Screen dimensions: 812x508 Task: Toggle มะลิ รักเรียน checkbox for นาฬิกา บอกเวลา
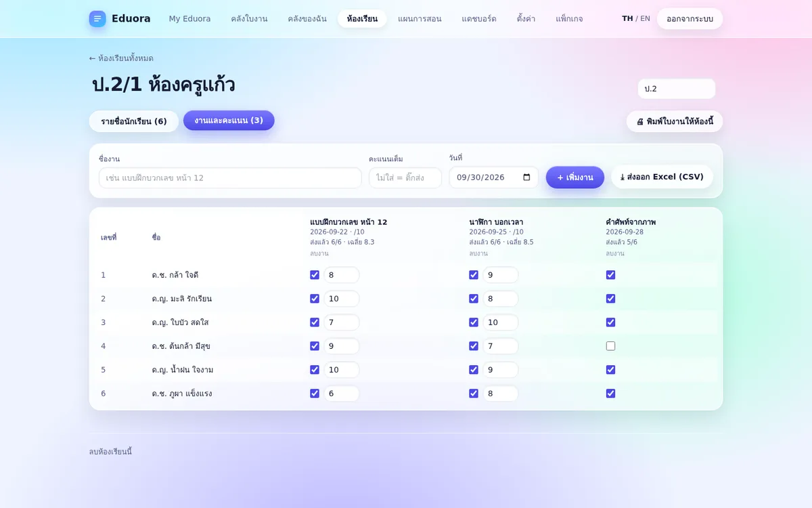coord(474,299)
